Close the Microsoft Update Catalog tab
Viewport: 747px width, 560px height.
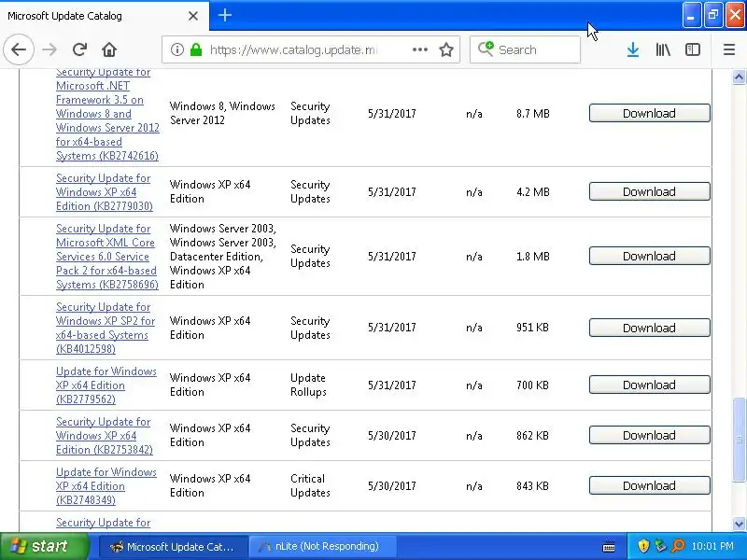click(x=193, y=16)
